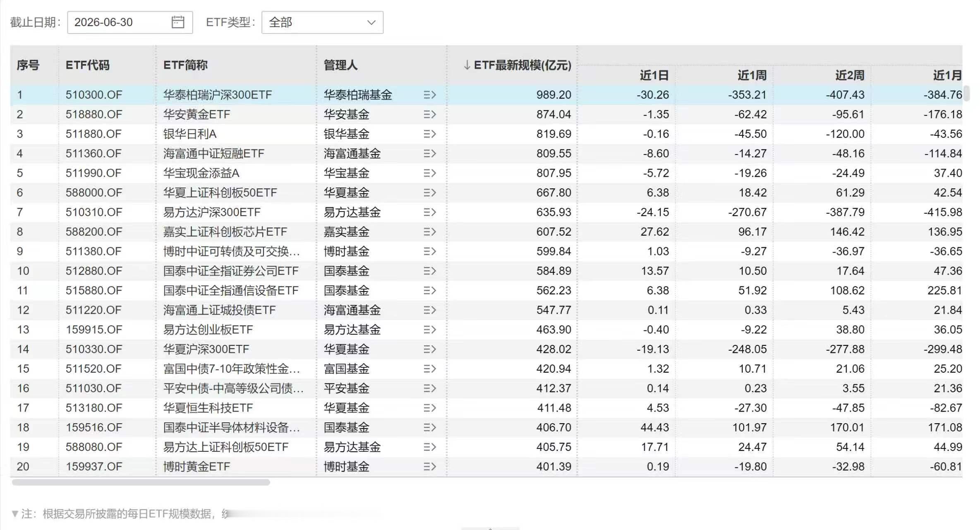Screen dimensions: 980x530
Task: Click the 近1月 column header
Action: [947, 75]
